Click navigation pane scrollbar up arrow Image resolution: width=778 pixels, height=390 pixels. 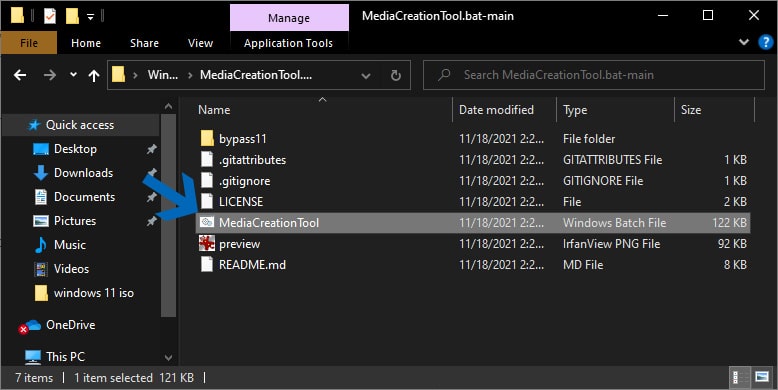(168, 106)
